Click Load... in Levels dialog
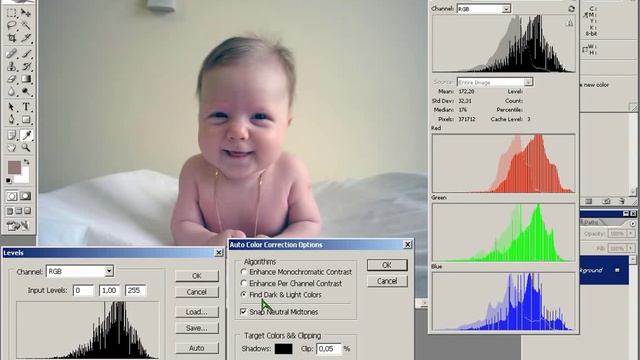Image resolution: width=640 pixels, height=360 pixels. click(x=197, y=312)
